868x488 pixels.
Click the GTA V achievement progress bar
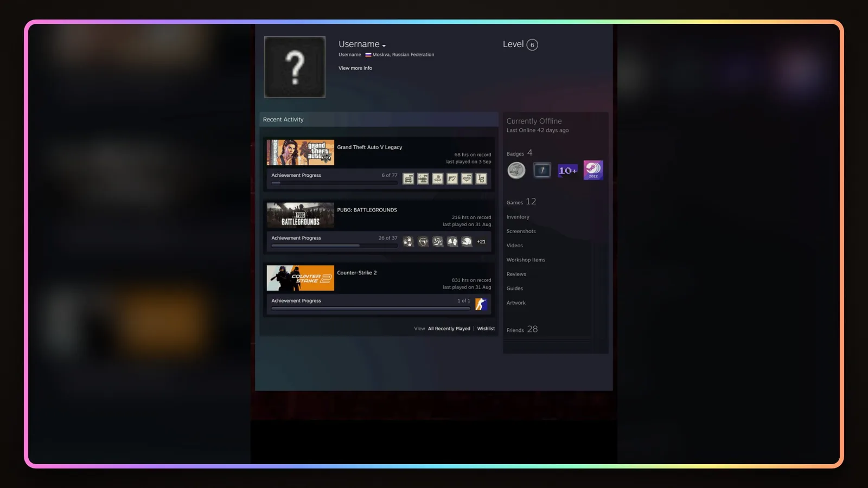334,183
